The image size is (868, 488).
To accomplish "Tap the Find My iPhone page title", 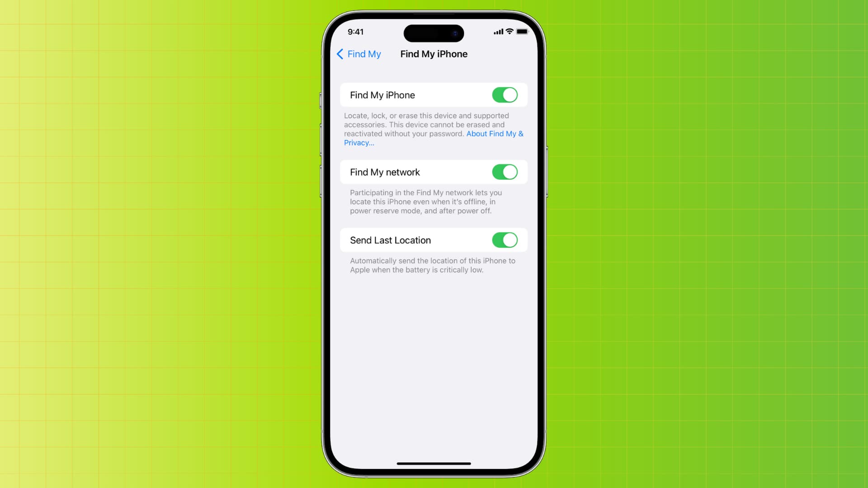I will (x=434, y=54).
